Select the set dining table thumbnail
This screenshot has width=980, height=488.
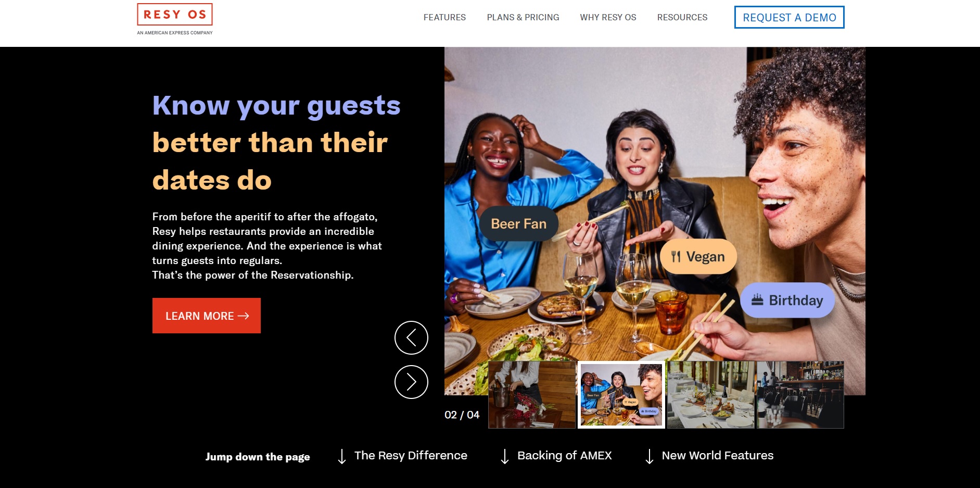click(711, 395)
